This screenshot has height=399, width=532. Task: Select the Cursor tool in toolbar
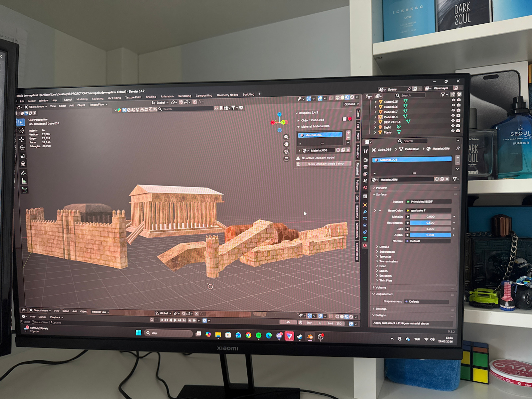pyautogui.click(x=21, y=131)
